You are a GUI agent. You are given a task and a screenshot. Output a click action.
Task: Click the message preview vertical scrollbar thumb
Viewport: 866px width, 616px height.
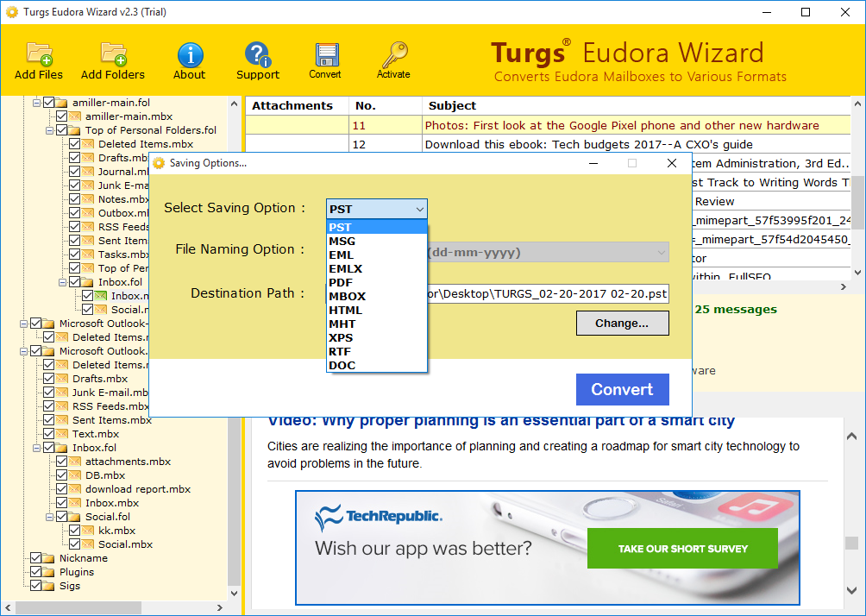point(851,543)
